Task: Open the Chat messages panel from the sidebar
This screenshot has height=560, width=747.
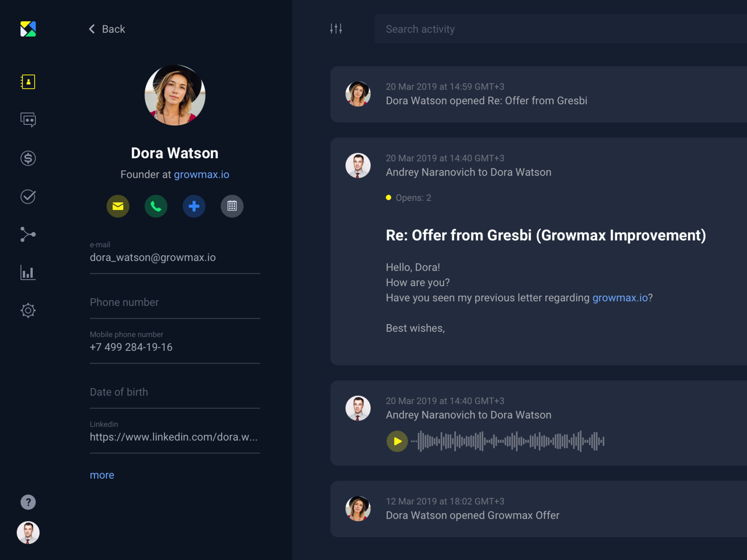Action: pyautogui.click(x=28, y=120)
